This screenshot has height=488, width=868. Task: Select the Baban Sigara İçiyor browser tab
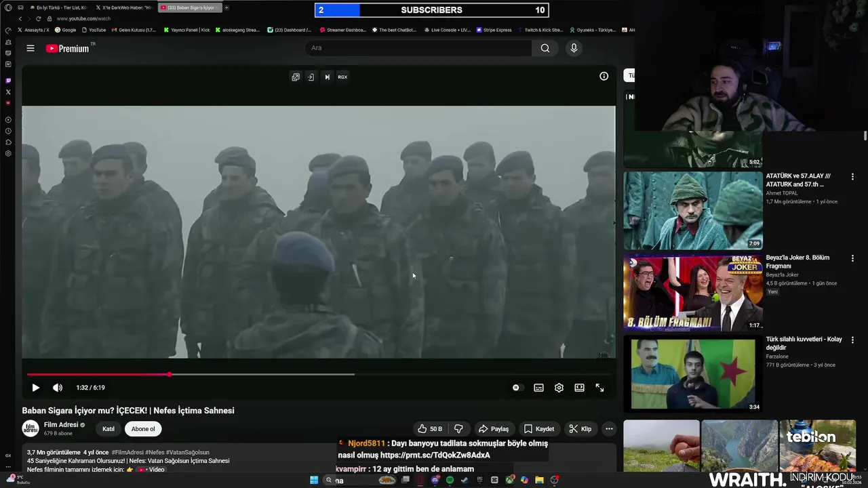[190, 7]
